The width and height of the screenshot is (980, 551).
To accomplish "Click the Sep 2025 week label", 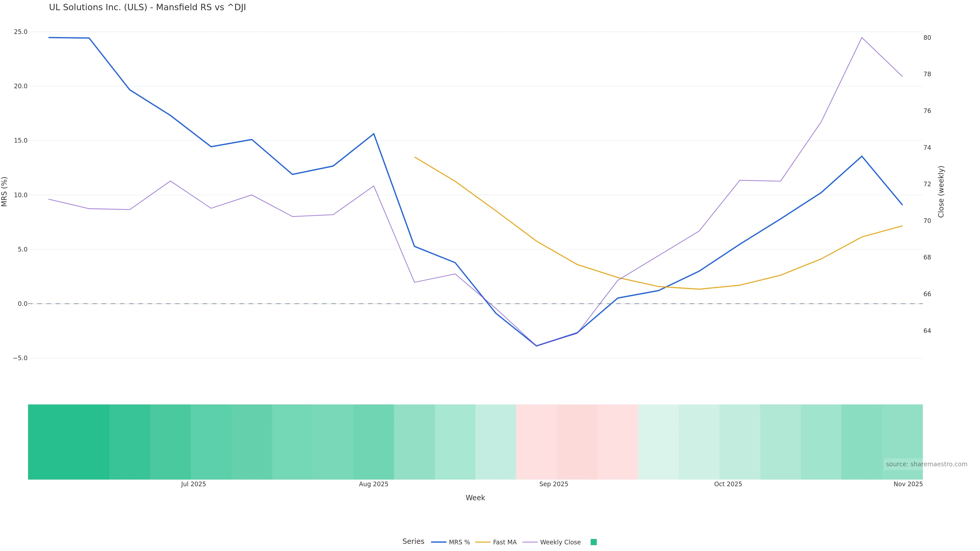I will (554, 484).
